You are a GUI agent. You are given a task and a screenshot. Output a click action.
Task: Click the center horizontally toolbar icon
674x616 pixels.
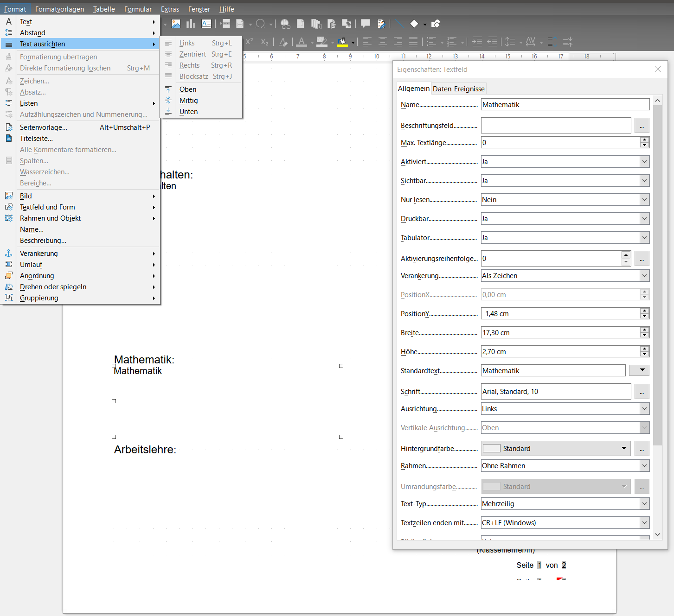pyautogui.click(x=383, y=42)
